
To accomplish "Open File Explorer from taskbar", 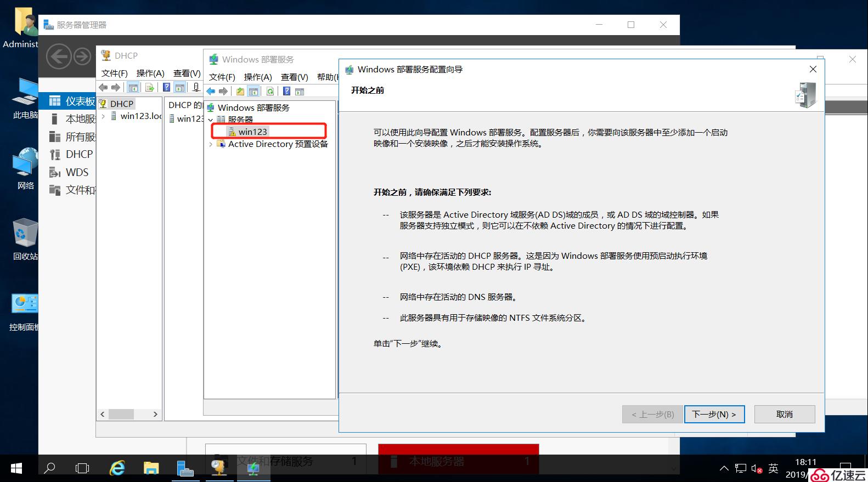I will click(x=151, y=468).
